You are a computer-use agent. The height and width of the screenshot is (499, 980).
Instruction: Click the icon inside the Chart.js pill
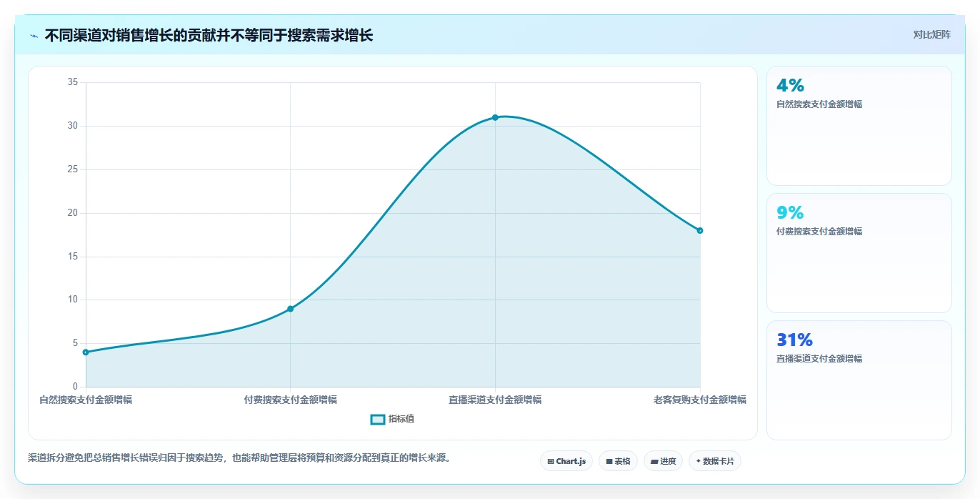[551, 462]
